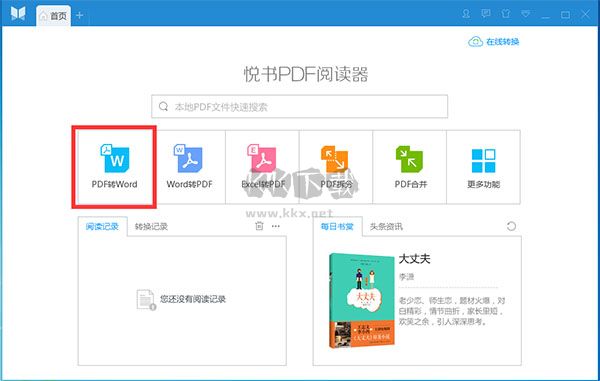Open the feedback chat icon in title bar
The width and height of the screenshot is (600, 381).
point(486,14)
